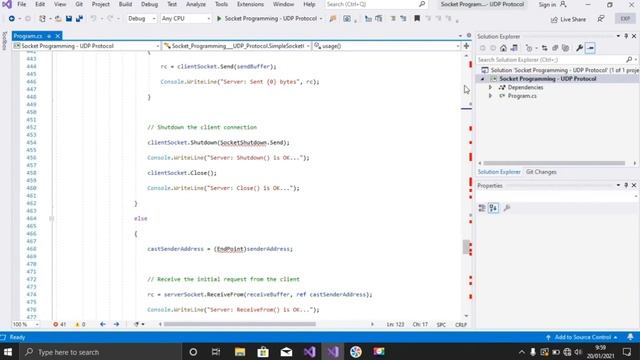Click the editor vertical scrollbar thumb
Screen dimensions: 640x360
(466, 247)
